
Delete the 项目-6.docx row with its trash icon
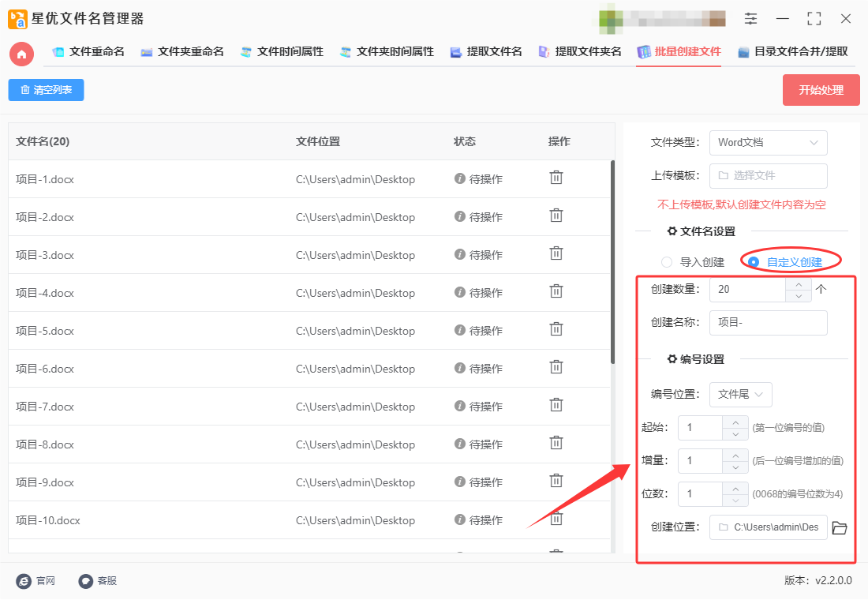click(x=556, y=367)
